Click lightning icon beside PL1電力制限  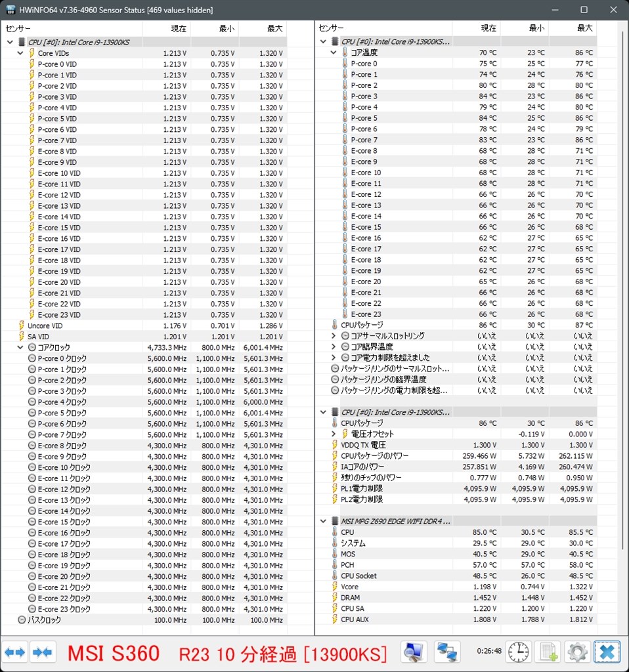tap(334, 488)
